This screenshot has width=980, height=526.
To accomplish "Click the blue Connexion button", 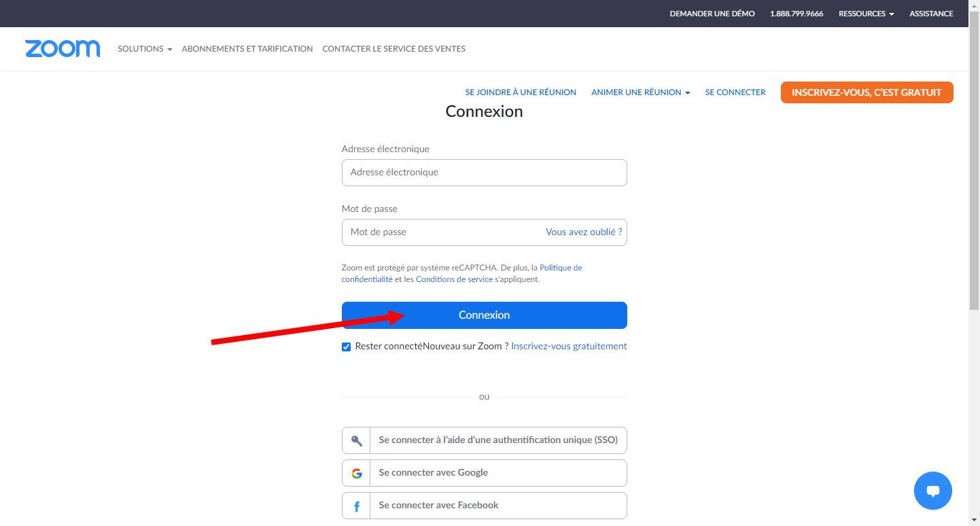I will pos(484,315).
